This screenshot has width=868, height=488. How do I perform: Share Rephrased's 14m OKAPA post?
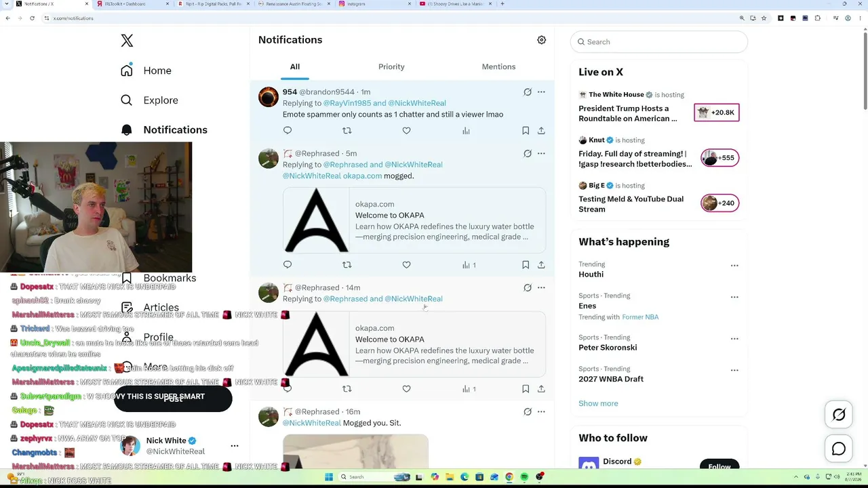(x=541, y=388)
